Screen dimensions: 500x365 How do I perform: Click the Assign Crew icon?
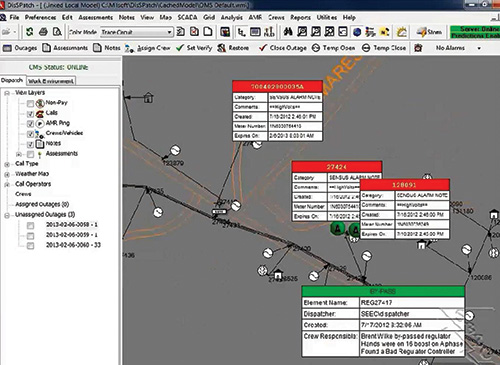130,48
